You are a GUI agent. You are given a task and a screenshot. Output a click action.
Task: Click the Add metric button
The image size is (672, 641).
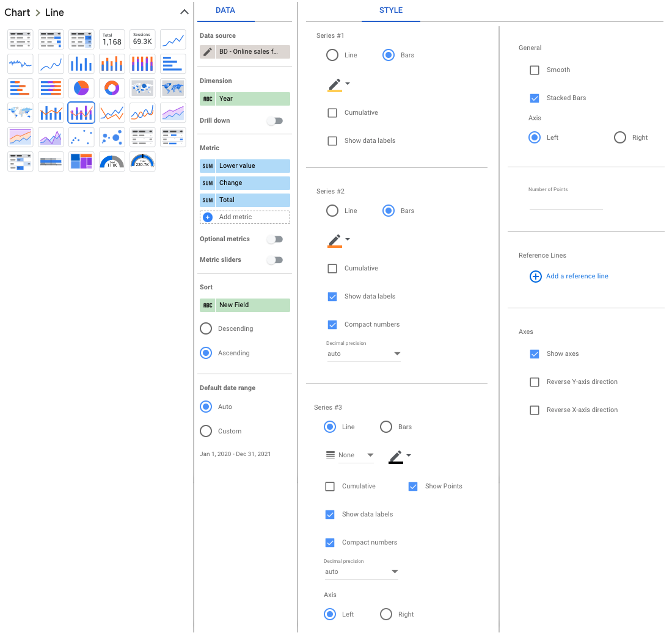[x=245, y=217]
